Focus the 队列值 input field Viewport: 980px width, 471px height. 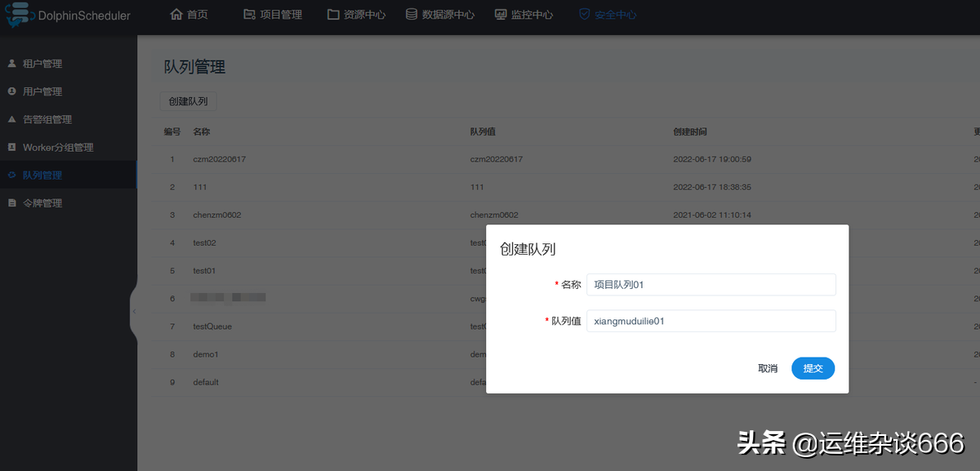(710, 321)
